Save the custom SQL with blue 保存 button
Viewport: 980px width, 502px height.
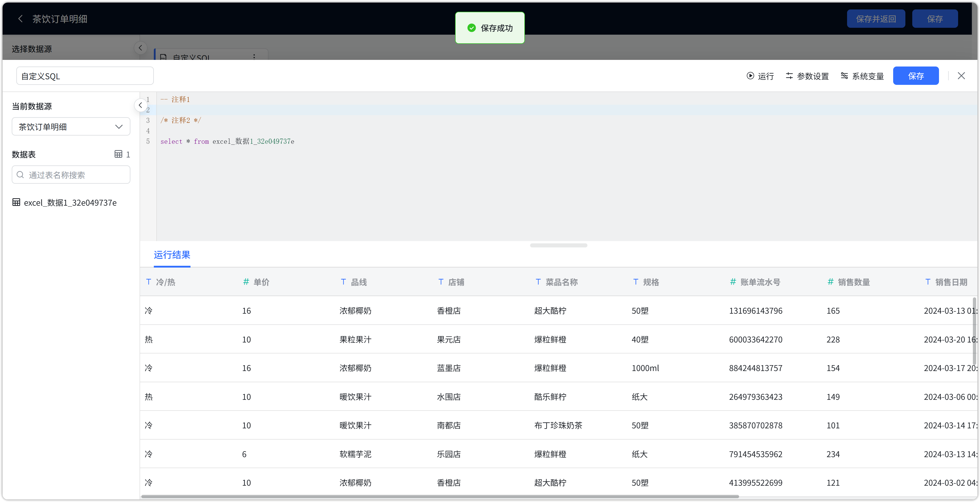coord(916,76)
